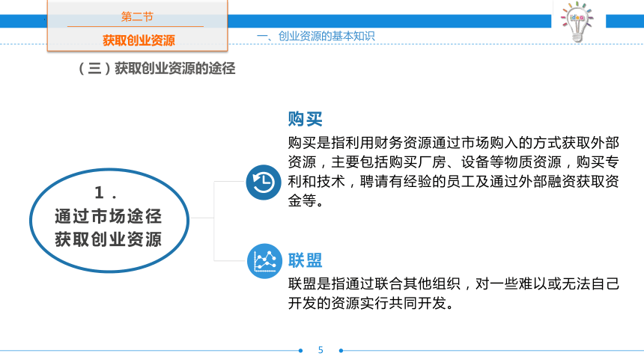Click the page number 5

point(321,350)
